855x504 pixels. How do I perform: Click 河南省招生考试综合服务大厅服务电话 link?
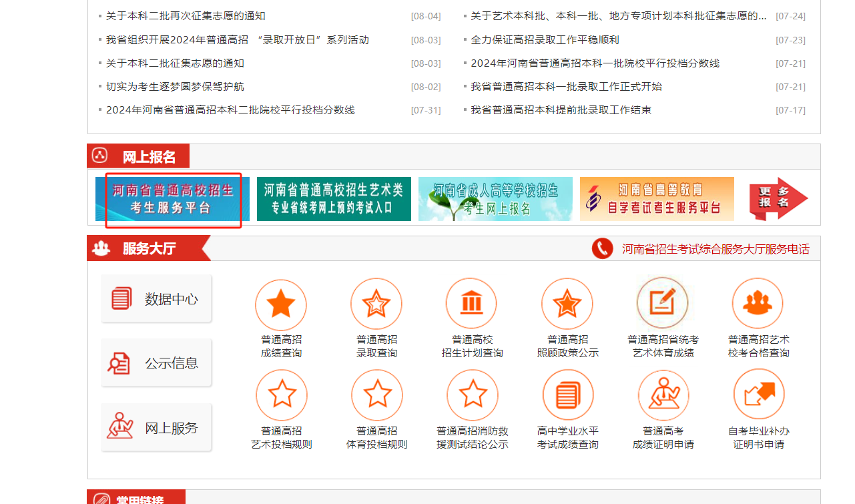pyautogui.click(x=715, y=249)
